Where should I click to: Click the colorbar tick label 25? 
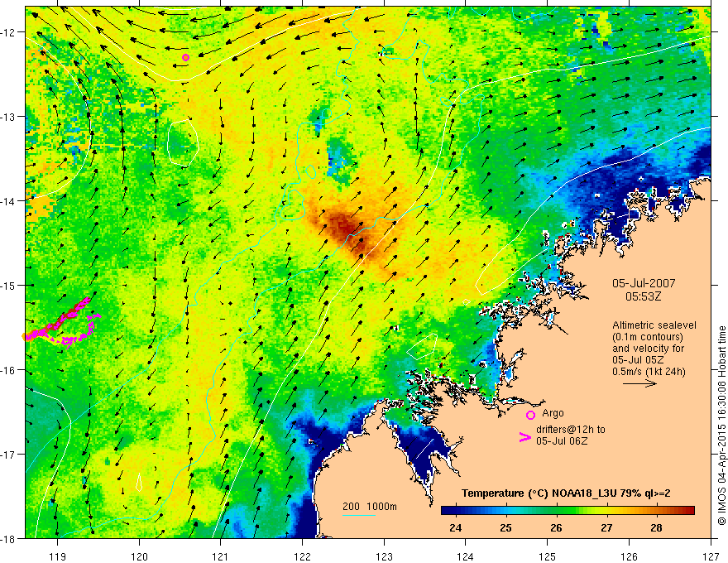505,527
